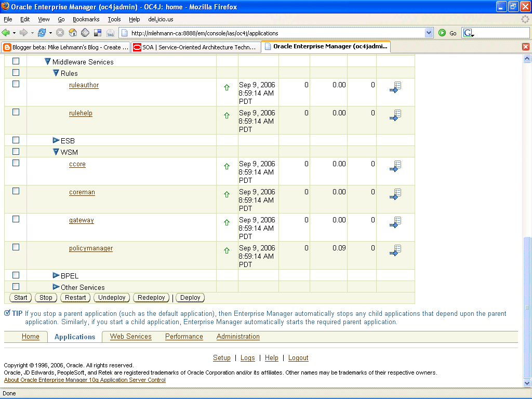Open the Google search engine selector icon

coord(469,33)
